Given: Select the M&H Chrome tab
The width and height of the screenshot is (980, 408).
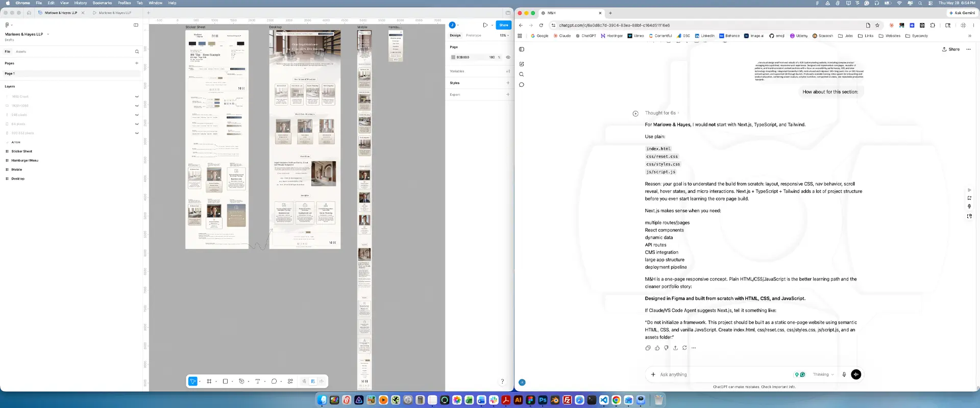Looking at the screenshot, I should pos(571,13).
